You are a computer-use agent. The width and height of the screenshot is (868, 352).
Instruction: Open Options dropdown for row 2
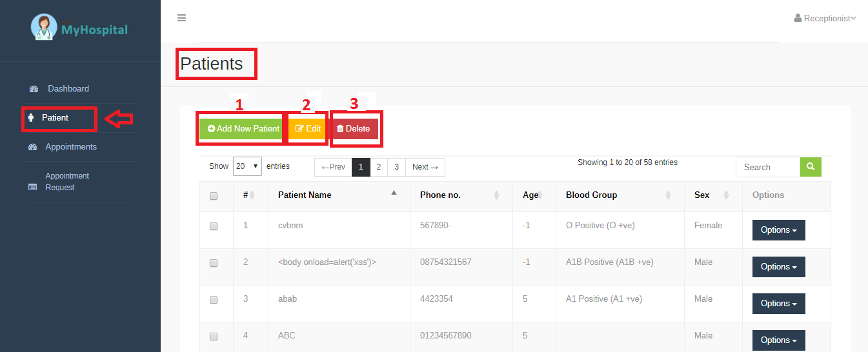778,267
